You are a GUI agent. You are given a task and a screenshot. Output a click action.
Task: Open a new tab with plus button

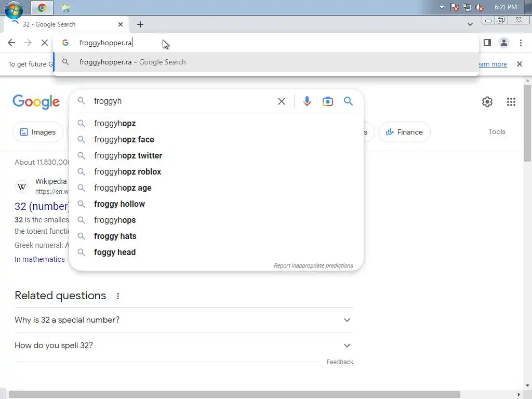[140, 24]
